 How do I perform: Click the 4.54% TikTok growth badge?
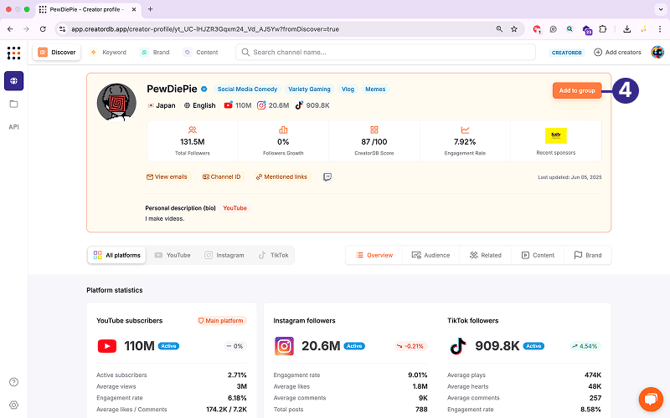click(x=585, y=346)
